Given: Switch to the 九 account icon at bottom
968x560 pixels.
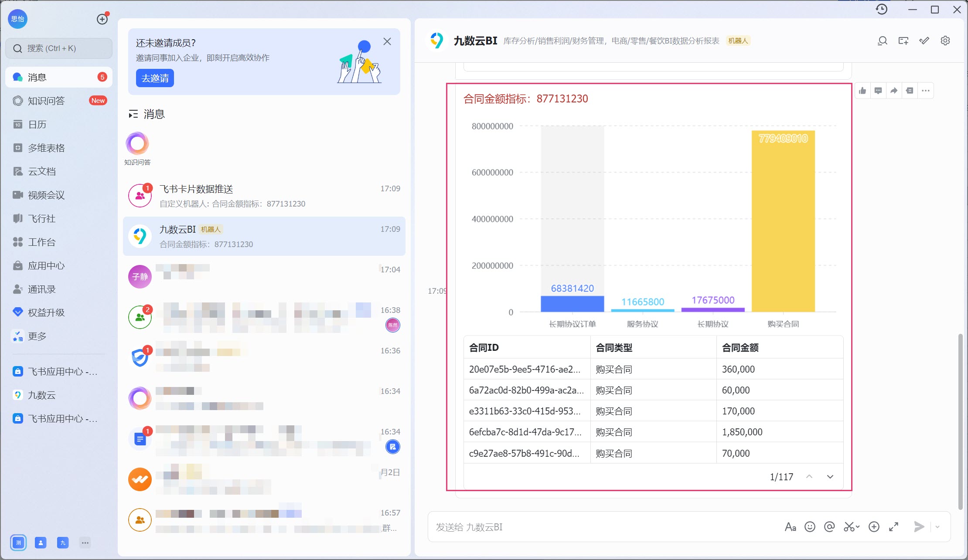Looking at the screenshot, I should click(x=63, y=543).
